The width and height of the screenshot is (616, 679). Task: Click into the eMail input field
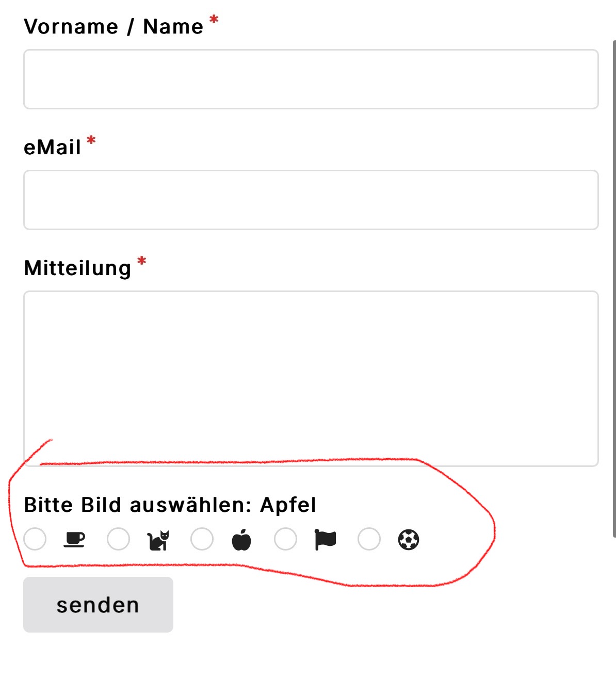click(311, 200)
